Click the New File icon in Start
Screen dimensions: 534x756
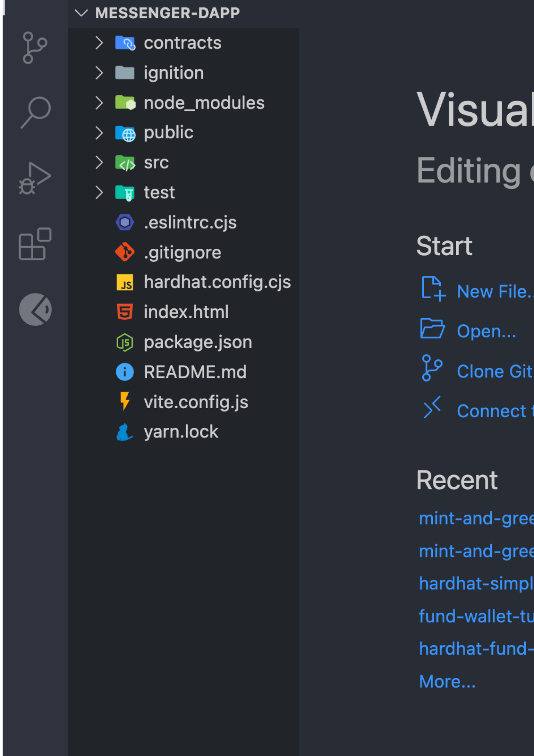(x=434, y=289)
